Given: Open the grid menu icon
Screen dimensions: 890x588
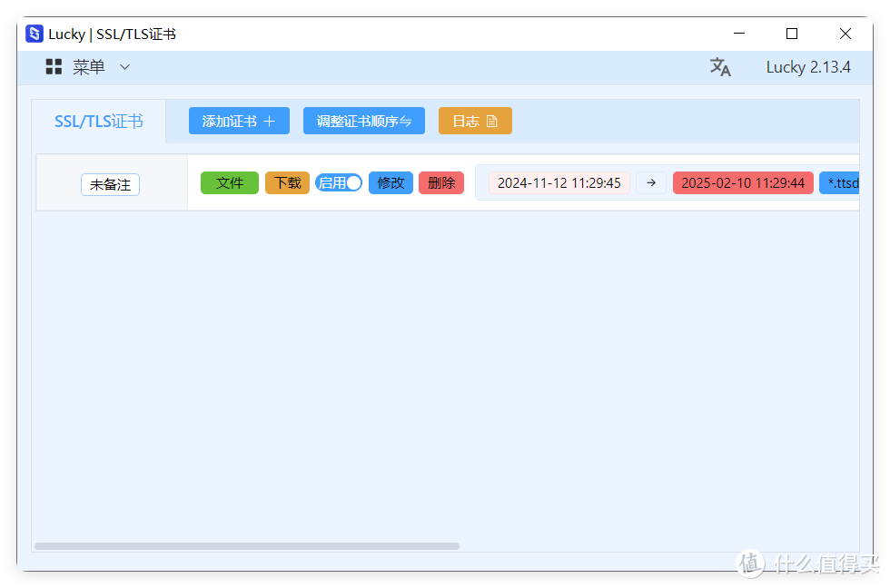Looking at the screenshot, I should click(x=54, y=67).
